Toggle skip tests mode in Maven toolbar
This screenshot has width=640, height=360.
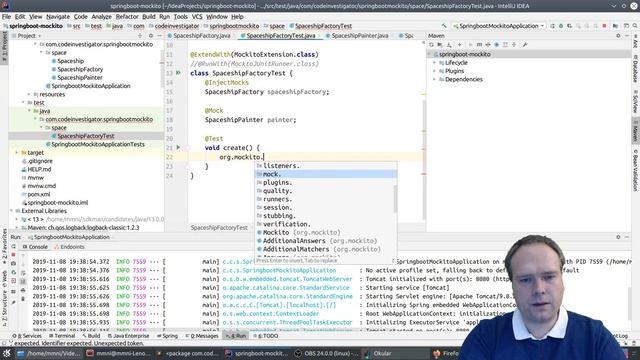pyautogui.click(x=496, y=45)
